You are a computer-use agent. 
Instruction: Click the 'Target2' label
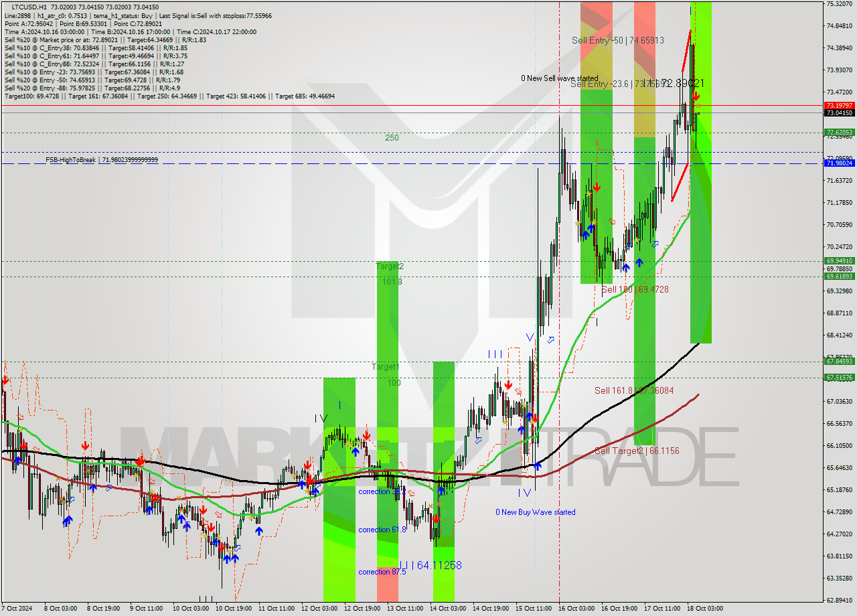390,266
